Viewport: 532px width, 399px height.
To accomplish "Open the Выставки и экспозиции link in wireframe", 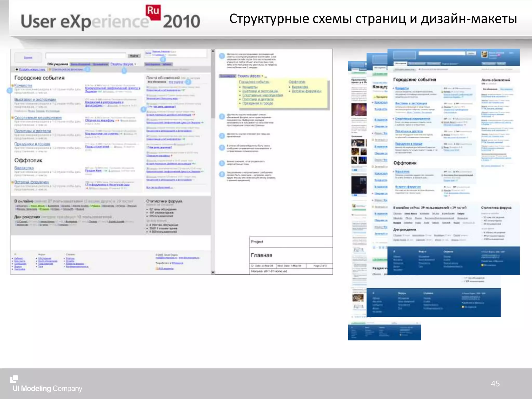I will click(35, 99).
